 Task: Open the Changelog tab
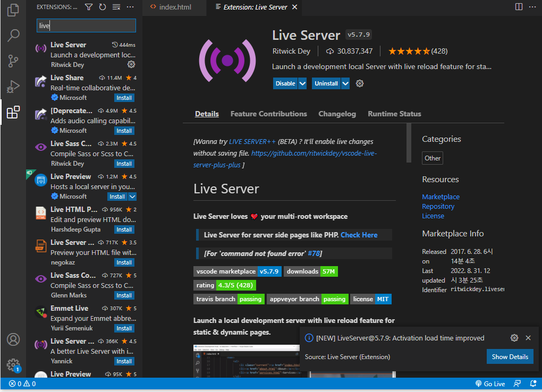pos(337,114)
